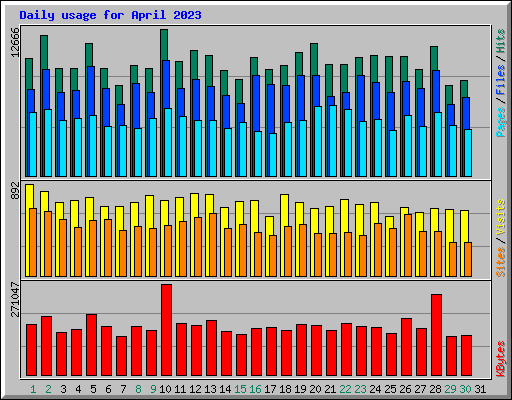The width and height of the screenshot is (512, 400).
Task: Click the red KBytes bar for day 28
Action: pyautogui.click(x=436, y=335)
